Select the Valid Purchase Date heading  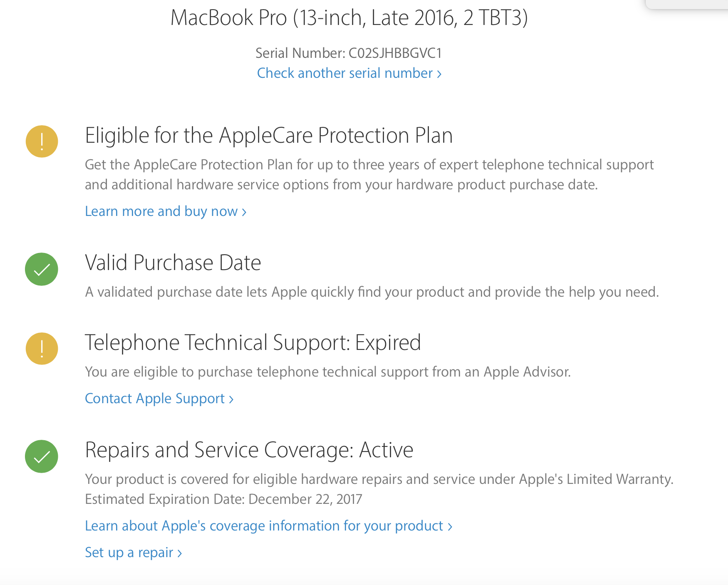click(x=173, y=263)
